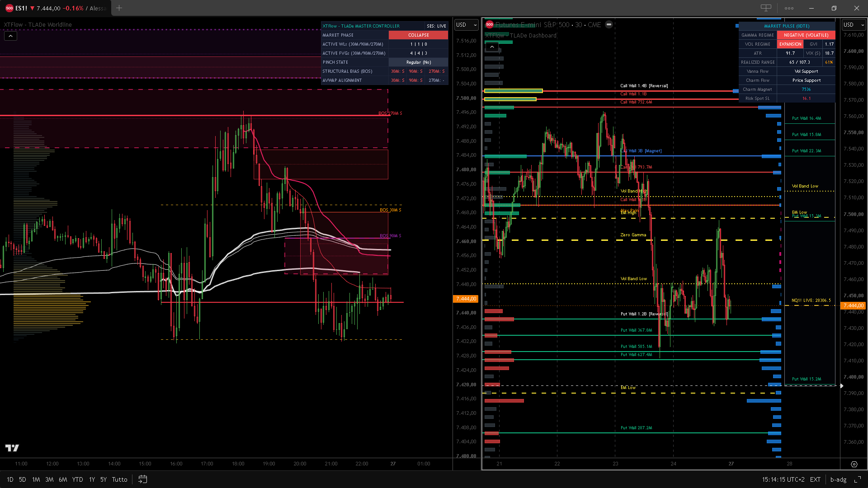Click the Risk Spot SL value 16.1

[806, 99]
